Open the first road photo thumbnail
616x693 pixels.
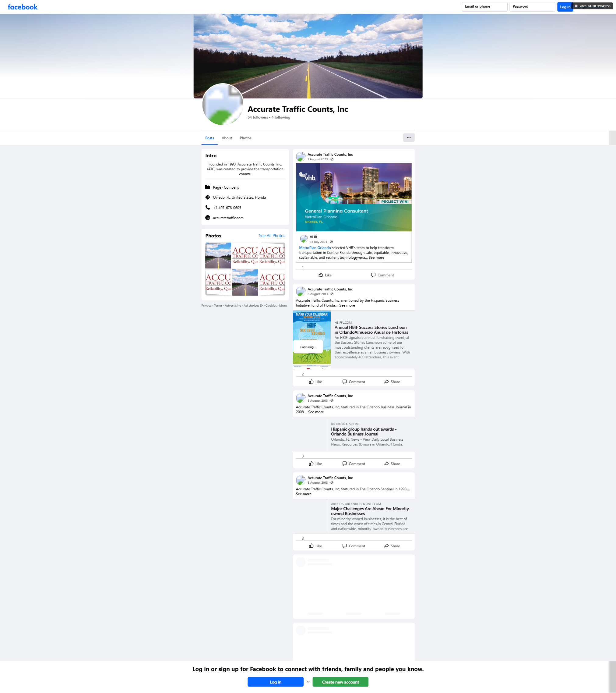pos(218,255)
